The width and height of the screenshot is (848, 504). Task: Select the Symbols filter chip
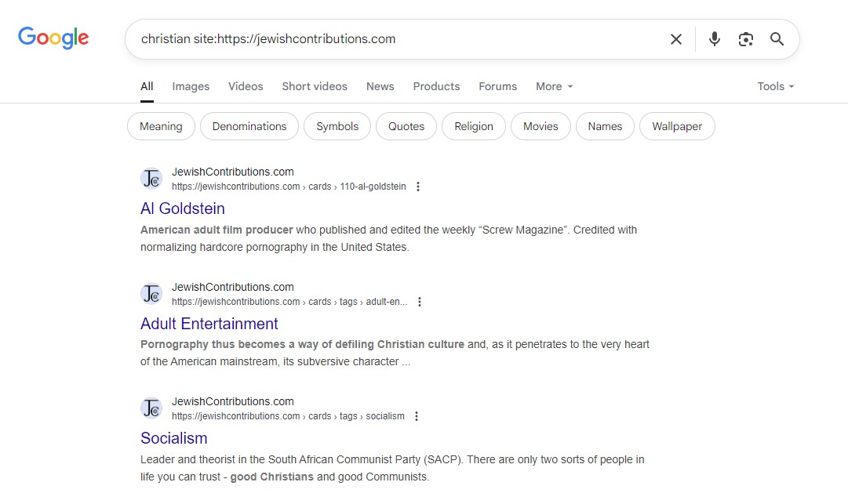[x=337, y=126]
